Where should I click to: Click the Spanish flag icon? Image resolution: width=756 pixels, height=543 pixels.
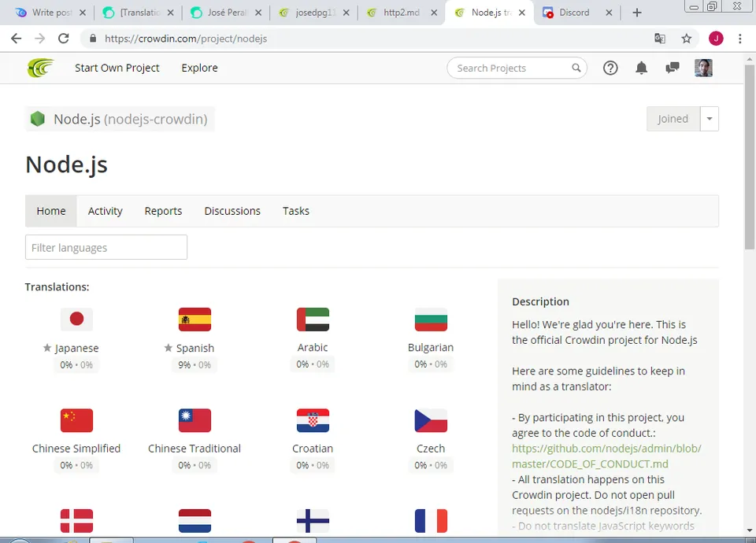pyautogui.click(x=195, y=319)
